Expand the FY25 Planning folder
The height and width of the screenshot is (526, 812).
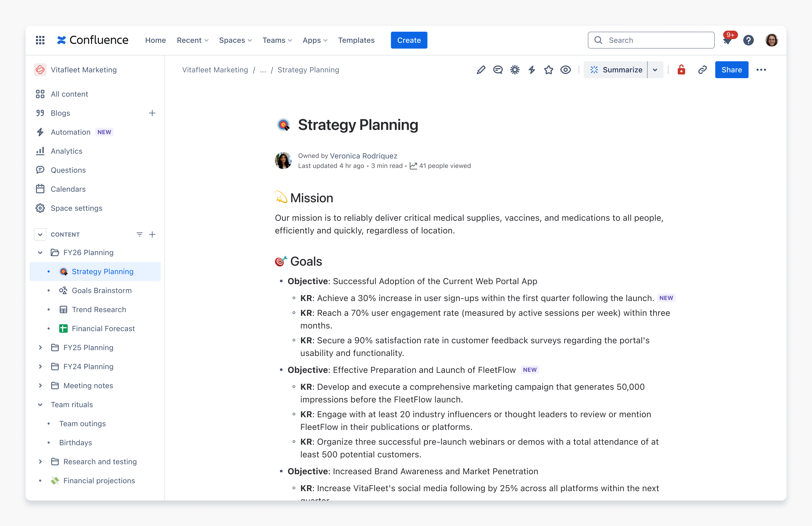coord(40,347)
